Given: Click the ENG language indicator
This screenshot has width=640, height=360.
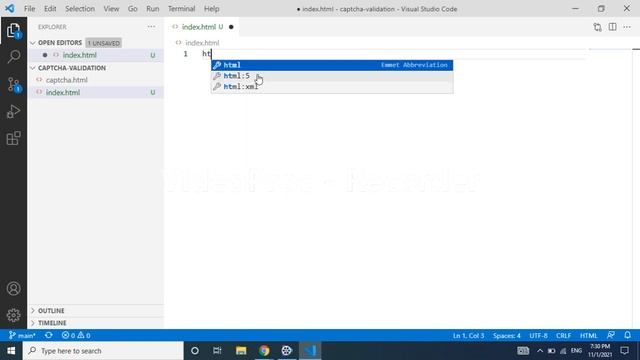Looking at the screenshot, I should tap(576, 351).
